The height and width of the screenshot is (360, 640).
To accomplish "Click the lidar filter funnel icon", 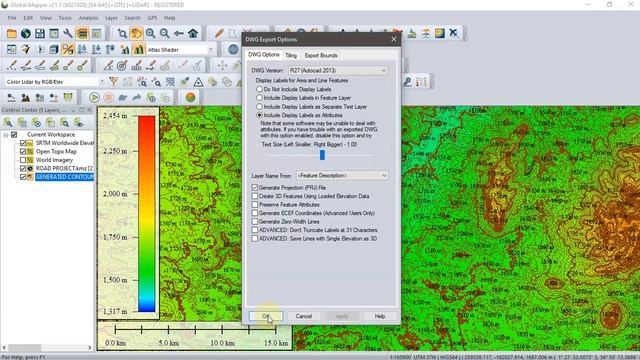I will click(114, 82).
